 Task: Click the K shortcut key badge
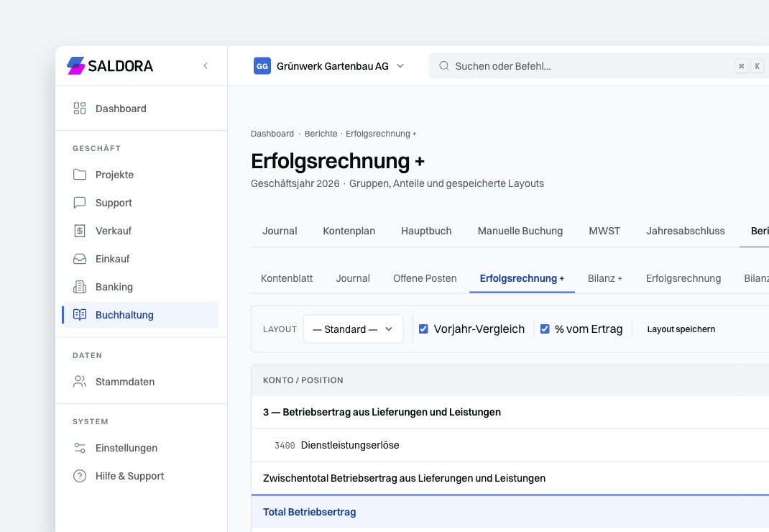pos(758,65)
